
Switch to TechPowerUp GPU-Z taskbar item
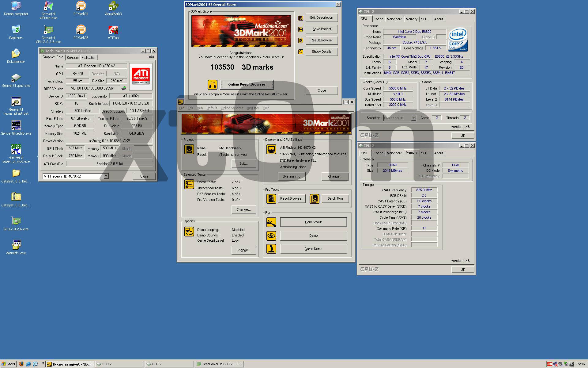219,364
